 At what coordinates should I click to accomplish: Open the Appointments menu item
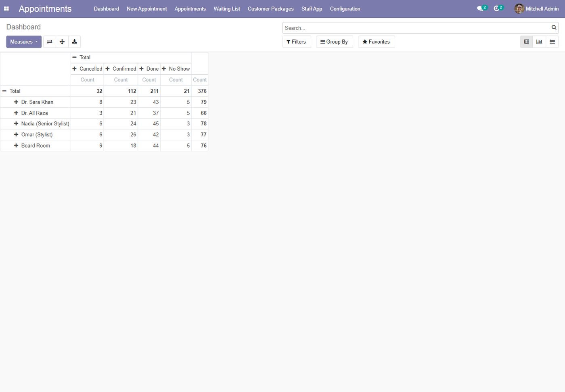coord(190,8)
